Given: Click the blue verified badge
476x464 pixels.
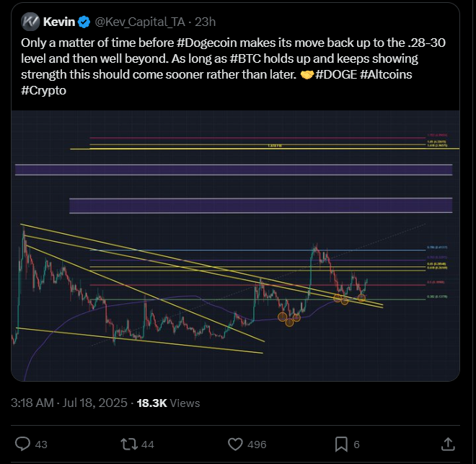Looking at the screenshot, I should pos(84,22).
